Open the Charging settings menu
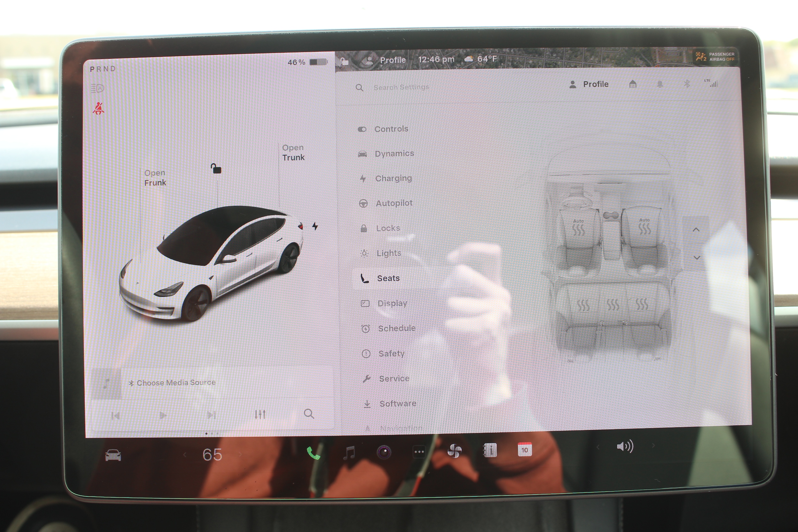This screenshot has width=798, height=532. point(393,178)
